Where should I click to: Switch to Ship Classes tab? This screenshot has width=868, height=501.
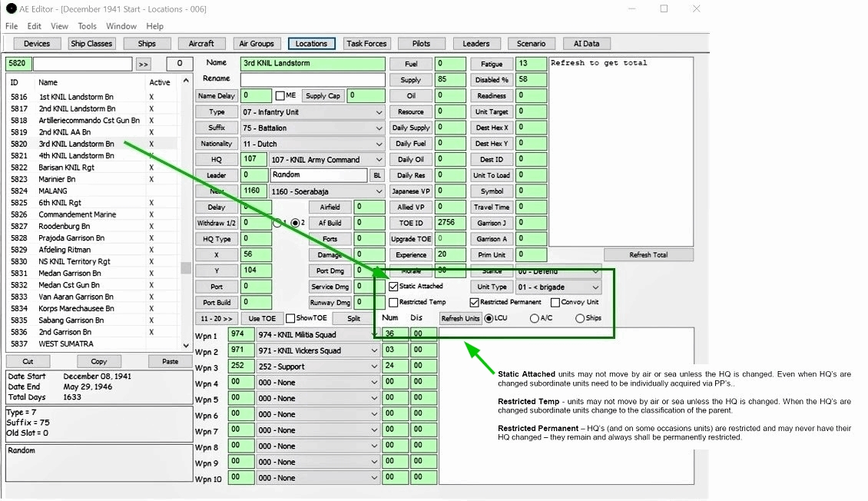pos(91,44)
